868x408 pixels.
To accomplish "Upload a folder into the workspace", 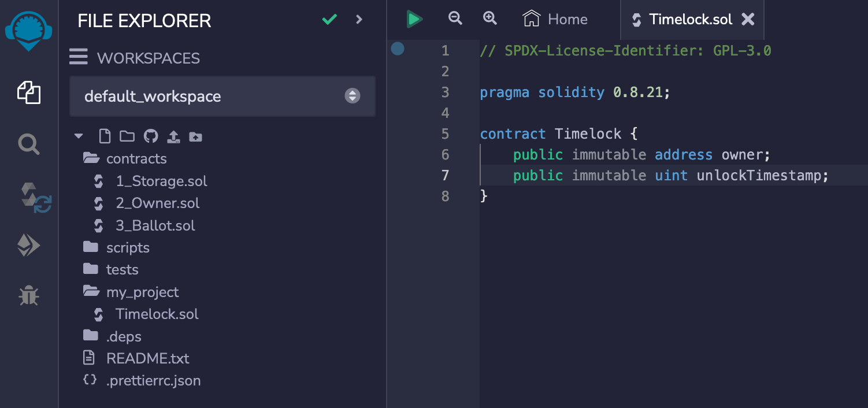I will point(196,136).
